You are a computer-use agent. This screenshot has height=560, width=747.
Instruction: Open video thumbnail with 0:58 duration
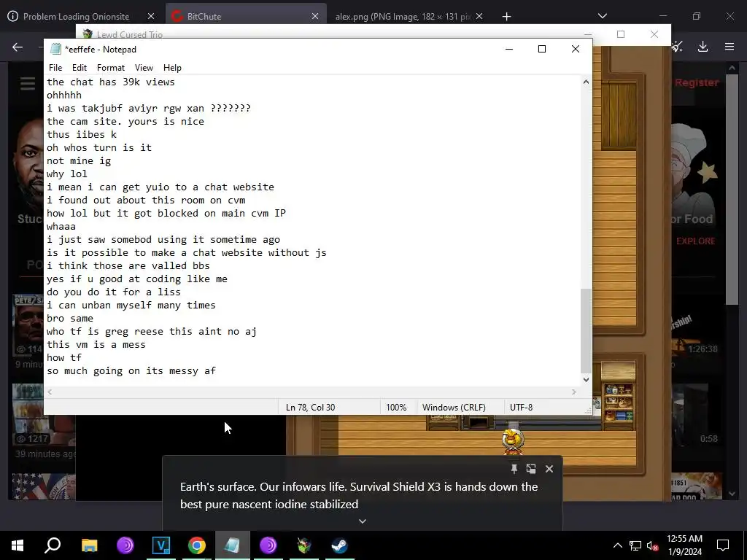[697, 414]
